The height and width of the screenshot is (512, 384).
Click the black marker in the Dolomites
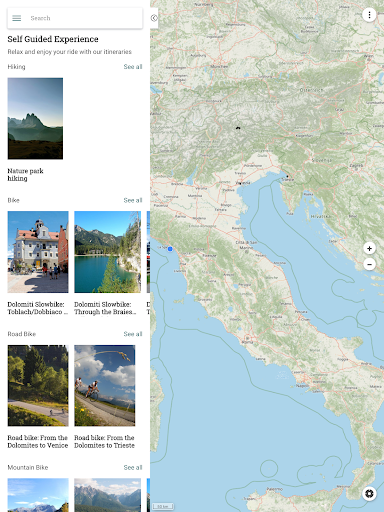click(x=238, y=128)
